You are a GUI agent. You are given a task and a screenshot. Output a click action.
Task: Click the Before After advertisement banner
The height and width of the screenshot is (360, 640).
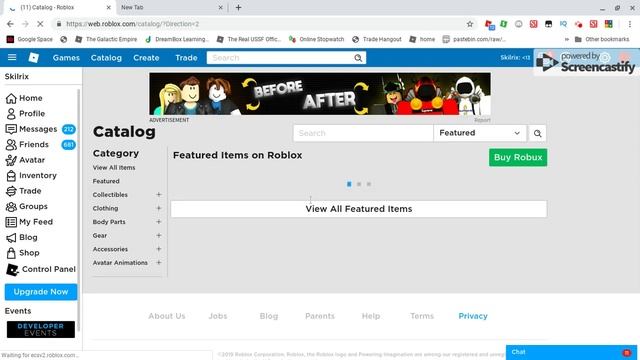pyautogui.click(x=320, y=94)
